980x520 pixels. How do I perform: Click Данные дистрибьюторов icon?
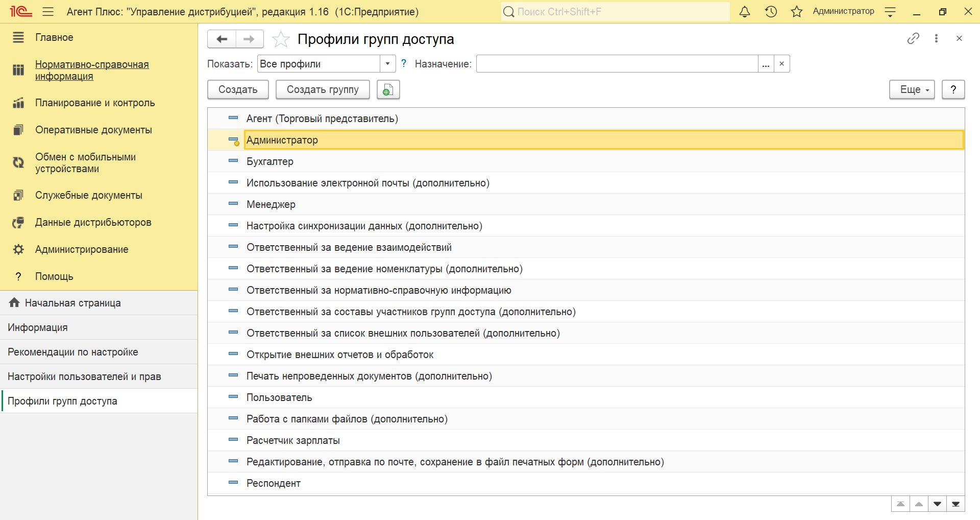tap(18, 222)
